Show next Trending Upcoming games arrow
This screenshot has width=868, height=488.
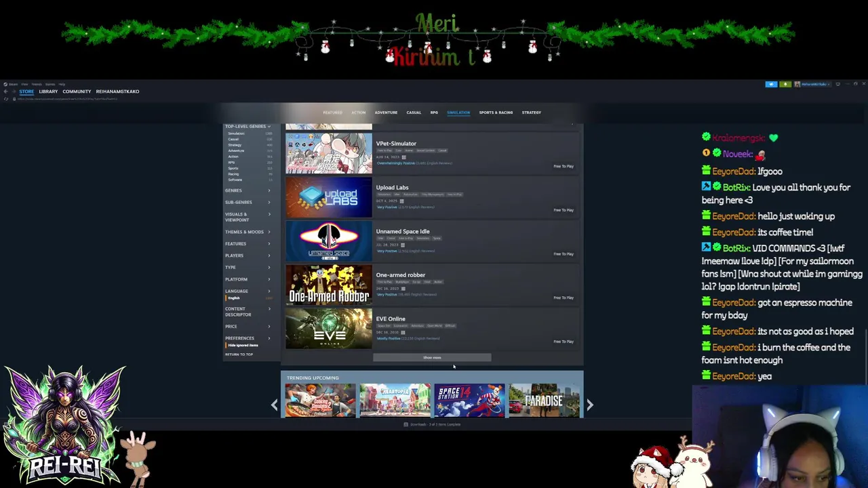pos(590,405)
